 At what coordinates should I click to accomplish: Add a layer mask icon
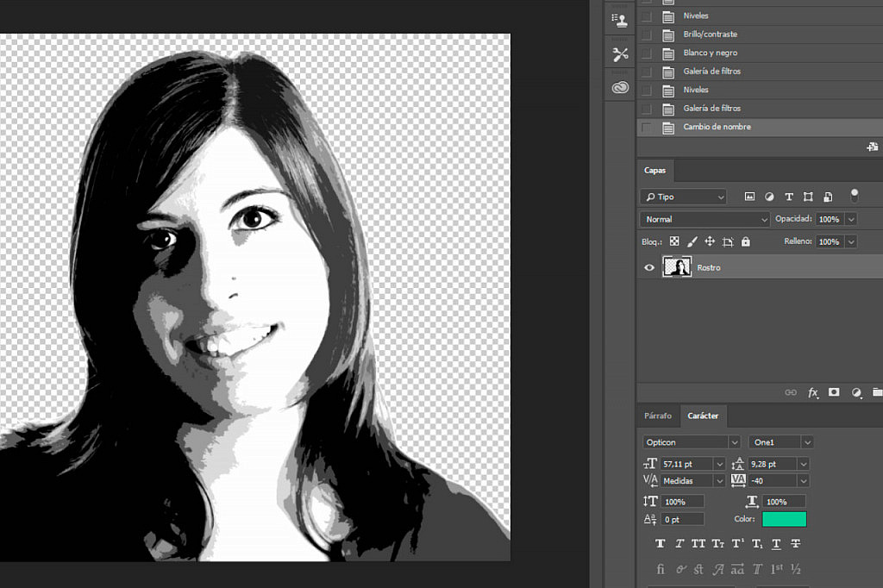click(833, 392)
